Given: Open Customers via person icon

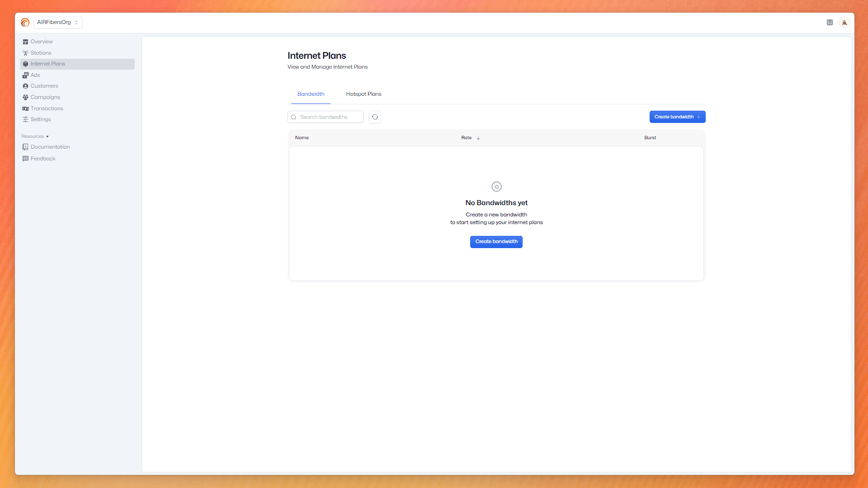Looking at the screenshot, I should tap(25, 86).
